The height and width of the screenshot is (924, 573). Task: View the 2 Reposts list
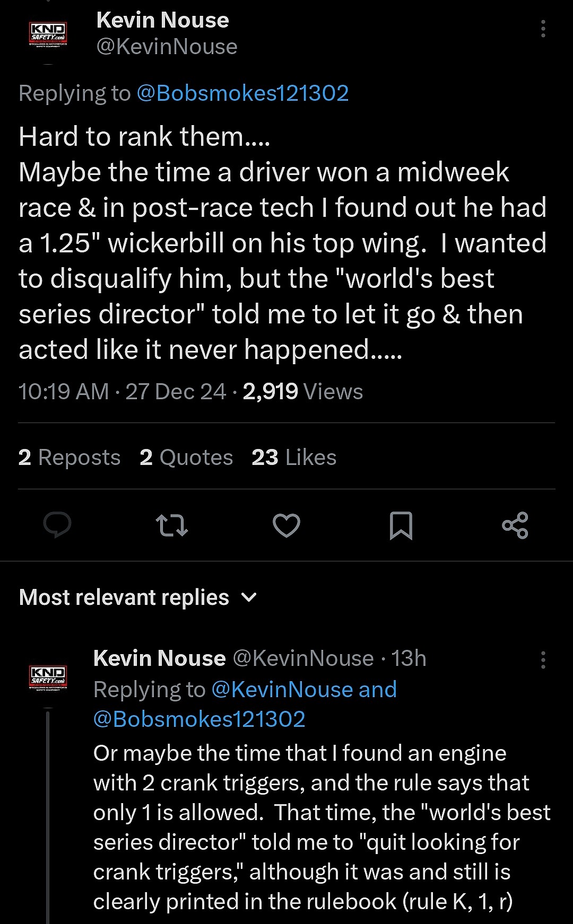[x=70, y=457]
